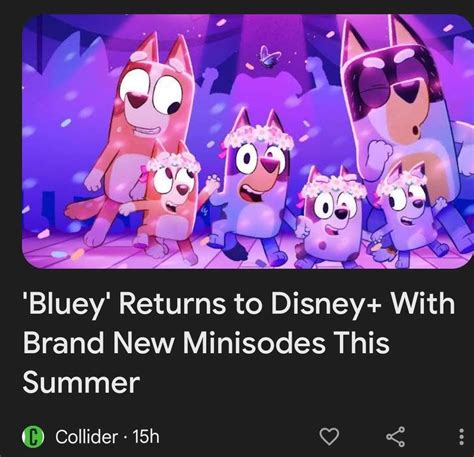Viewport: 474px width, 457px height.
Task: Like the article with the heart icon
Action: [329, 436]
